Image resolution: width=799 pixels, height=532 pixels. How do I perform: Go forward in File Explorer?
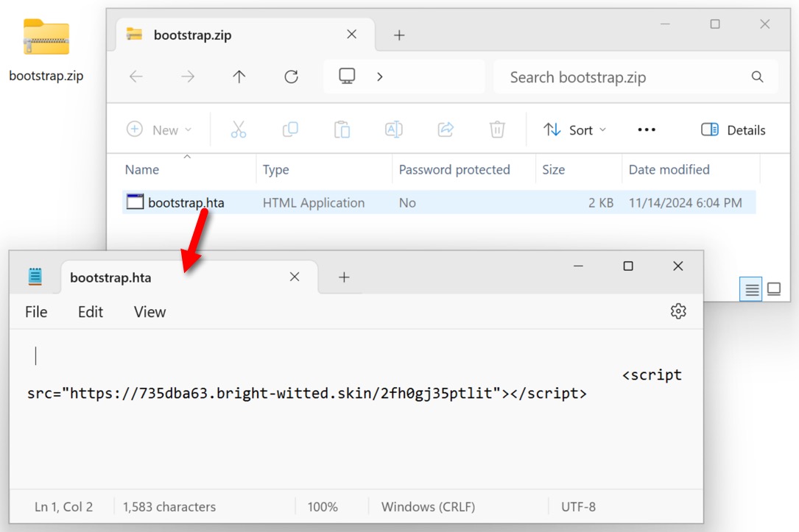point(188,77)
